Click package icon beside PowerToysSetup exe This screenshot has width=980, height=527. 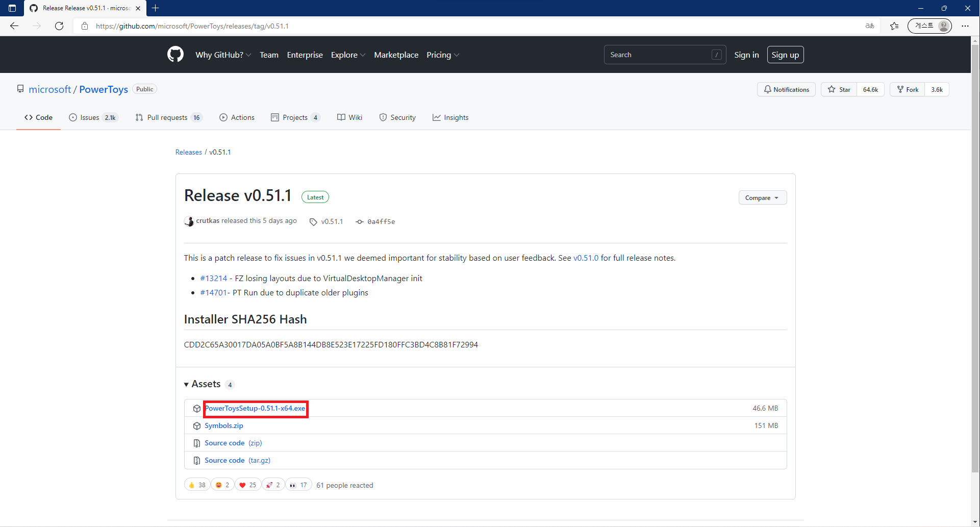197,409
